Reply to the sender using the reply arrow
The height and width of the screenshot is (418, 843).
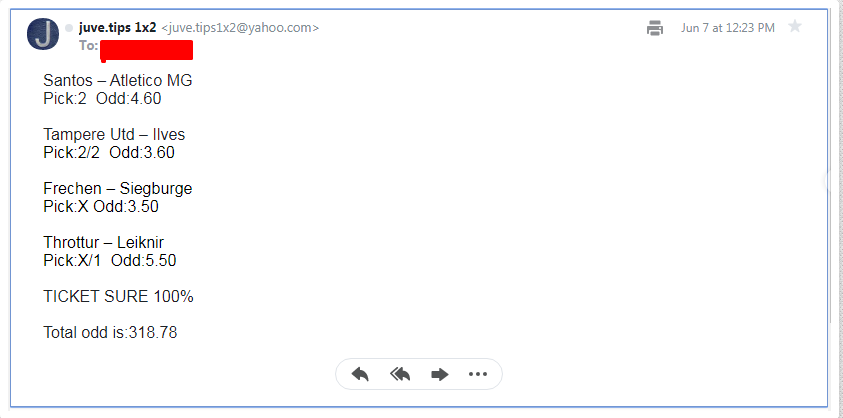[360, 374]
